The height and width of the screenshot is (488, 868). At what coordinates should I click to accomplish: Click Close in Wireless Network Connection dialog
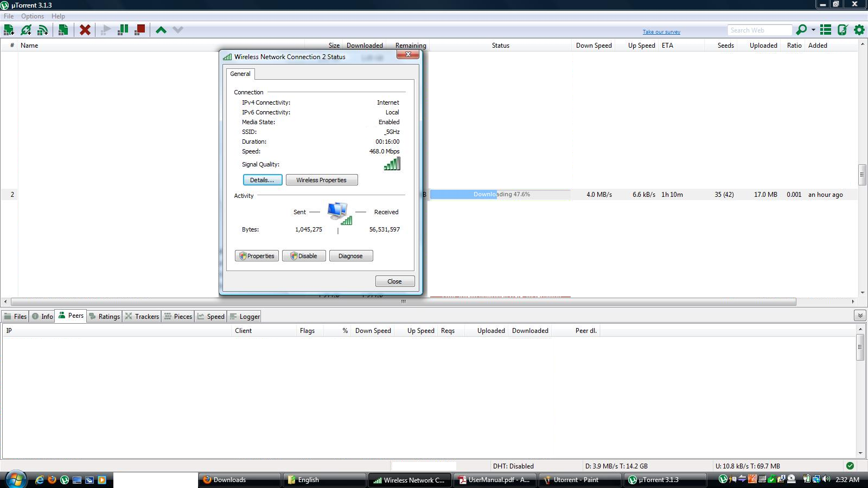pyautogui.click(x=395, y=281)
